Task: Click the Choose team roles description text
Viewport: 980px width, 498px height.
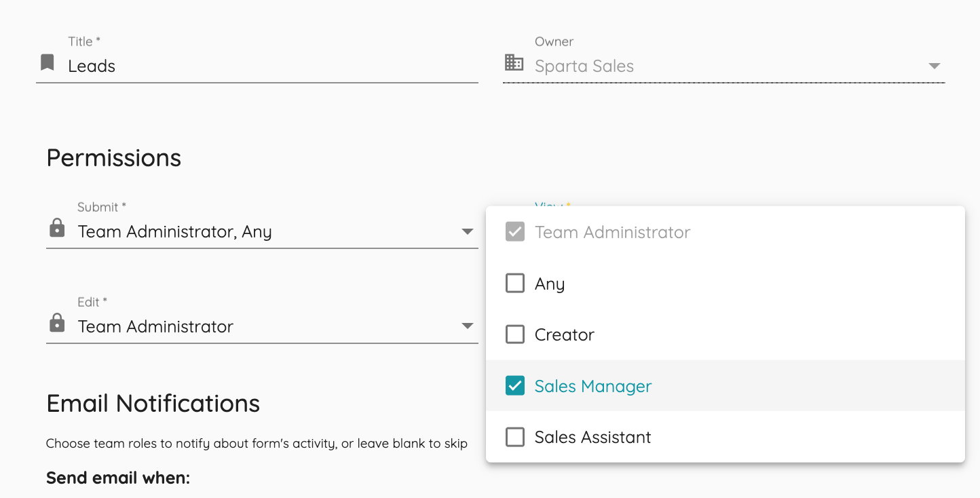Action: point(257,444)
